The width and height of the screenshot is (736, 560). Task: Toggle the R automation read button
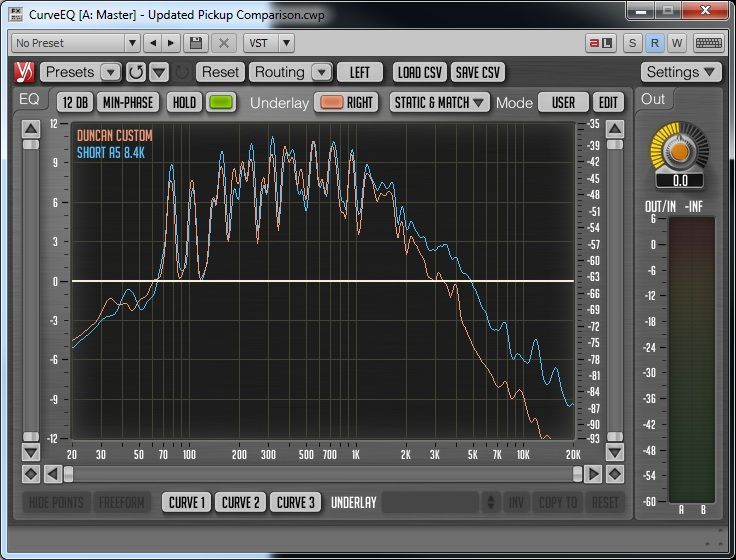point(654,43)
